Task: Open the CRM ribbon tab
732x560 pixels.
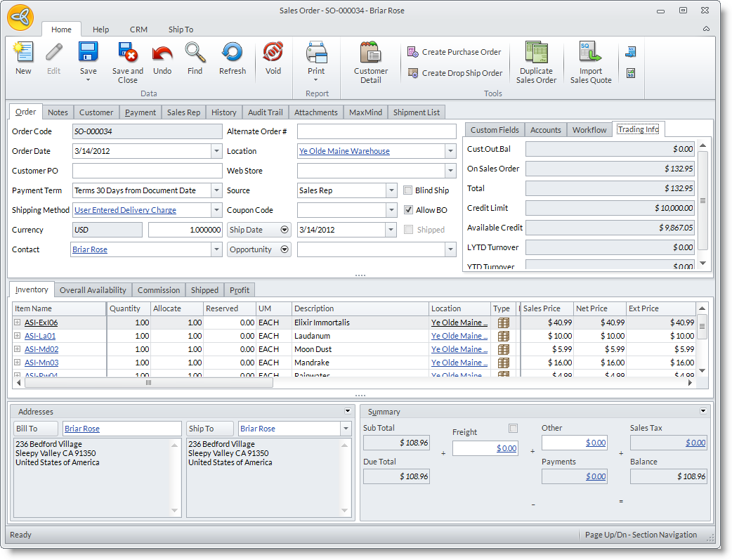Action: point(138,30)
